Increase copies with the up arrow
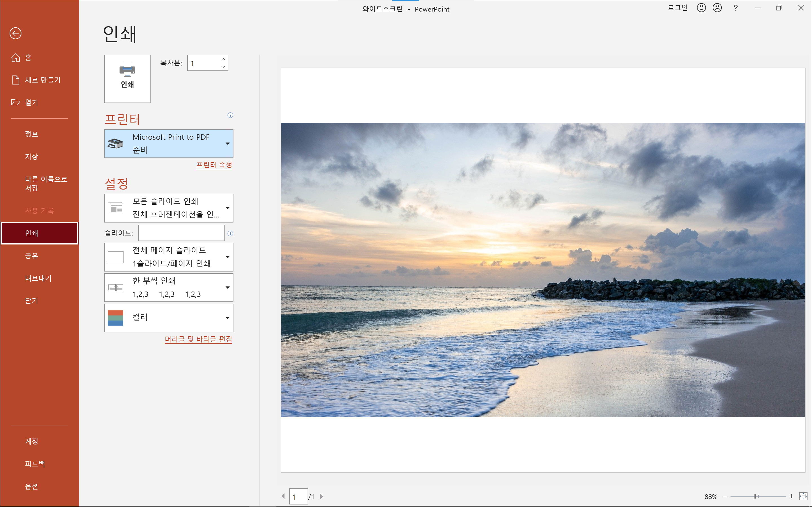812x507 pixels. 223,59
